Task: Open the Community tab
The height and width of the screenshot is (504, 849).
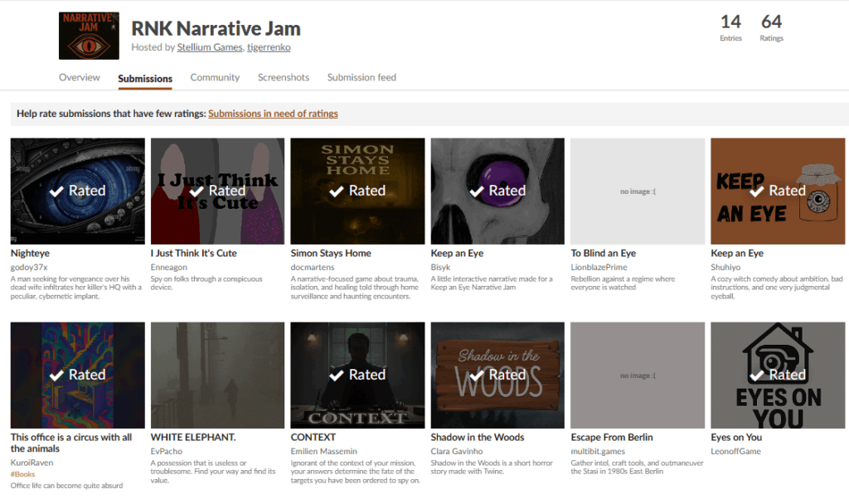Action: point(215,78)
